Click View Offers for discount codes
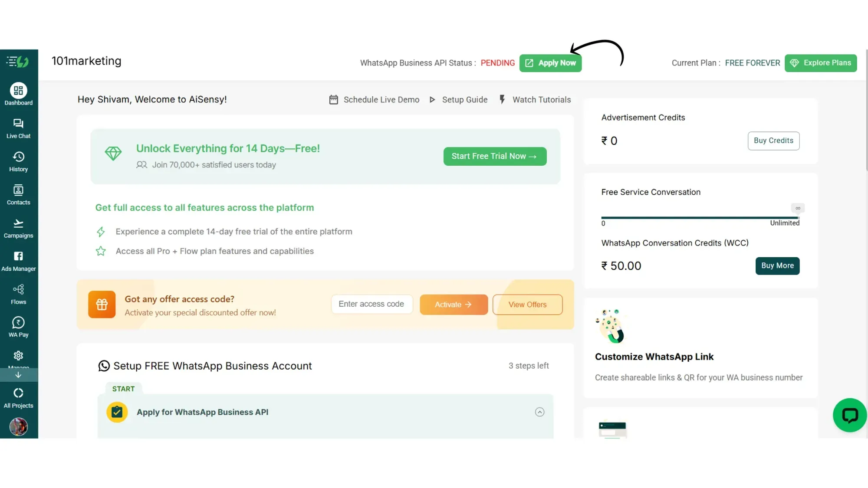 527,305
